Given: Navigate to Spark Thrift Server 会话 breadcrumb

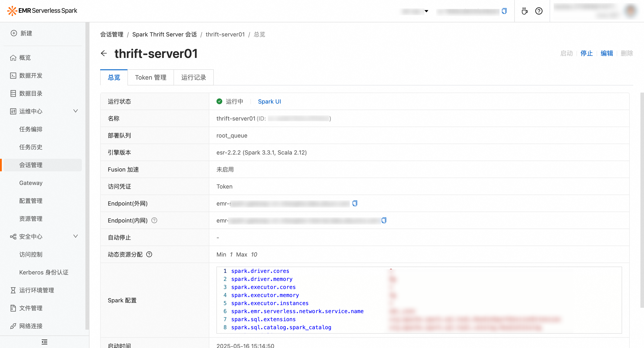Looking at the screenshot, I should [165, 34].
